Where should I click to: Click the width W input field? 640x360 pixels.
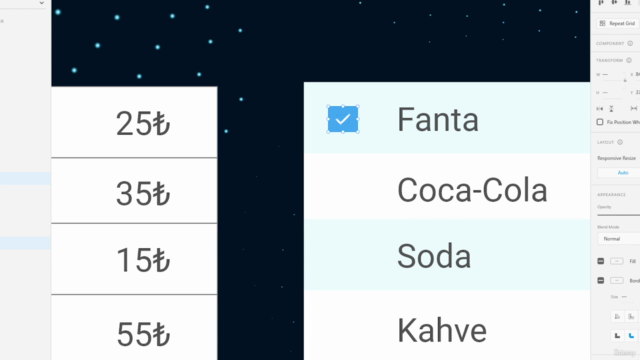pos(611,75)
